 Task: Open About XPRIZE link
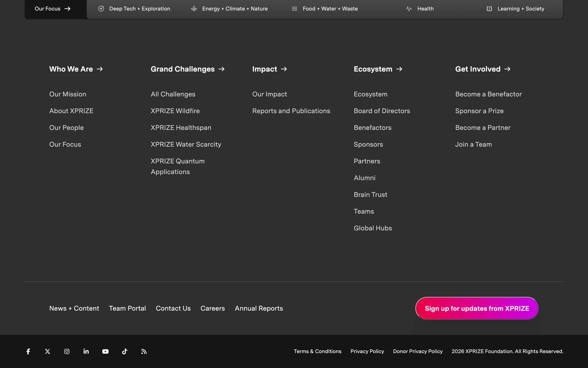[x=71, y=111]
